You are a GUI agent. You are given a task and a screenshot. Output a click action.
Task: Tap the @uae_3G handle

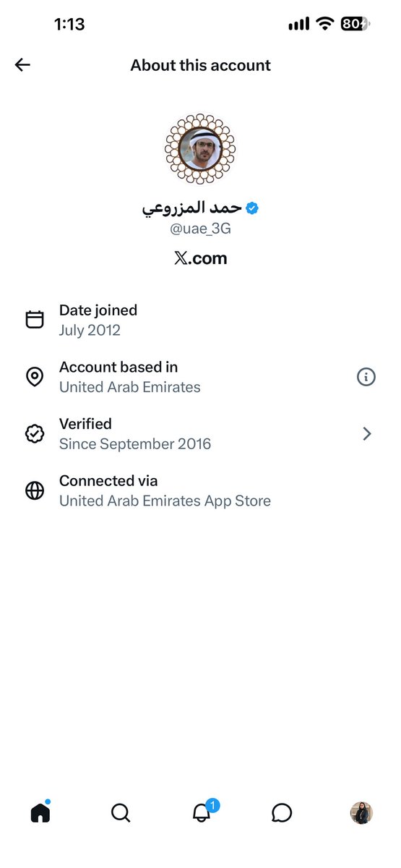click(200, 230)
